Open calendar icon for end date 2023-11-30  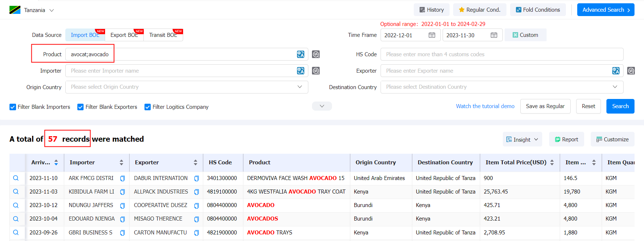(x=494, y=35)
